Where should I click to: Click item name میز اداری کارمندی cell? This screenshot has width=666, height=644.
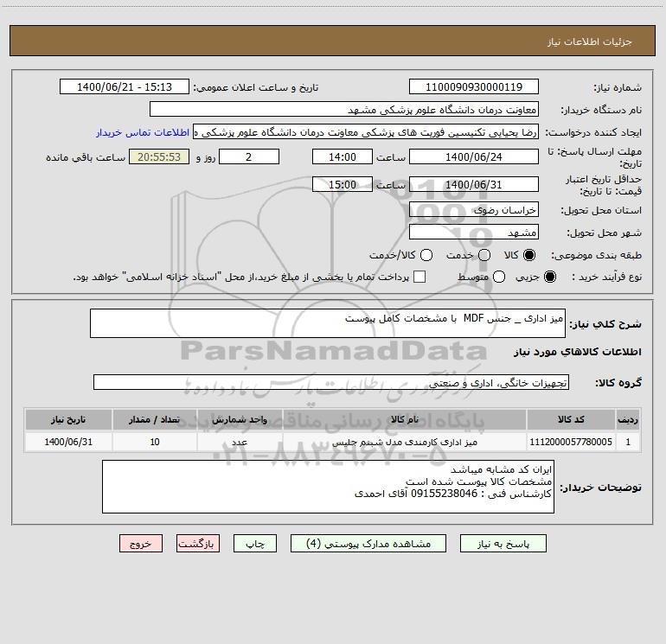coord(405,442)
